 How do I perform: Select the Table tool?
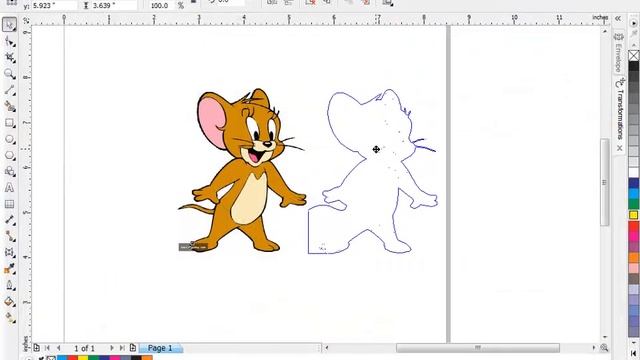9,204
